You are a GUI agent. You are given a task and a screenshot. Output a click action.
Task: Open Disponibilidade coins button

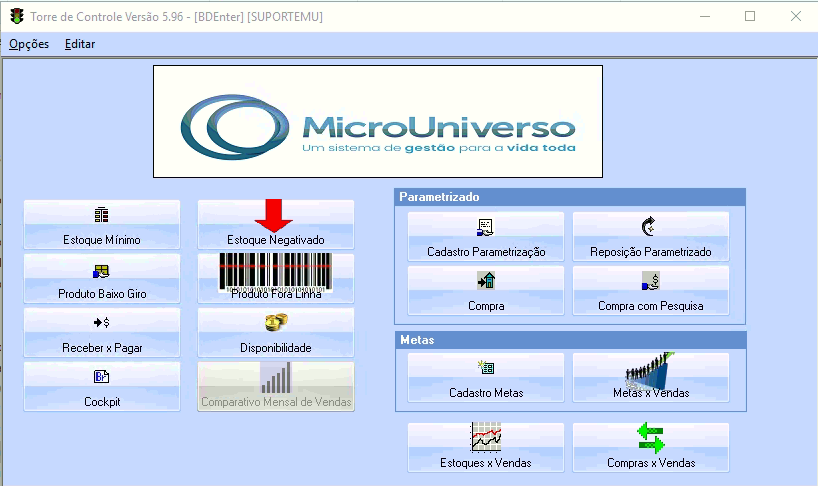[x=275, y=332]
